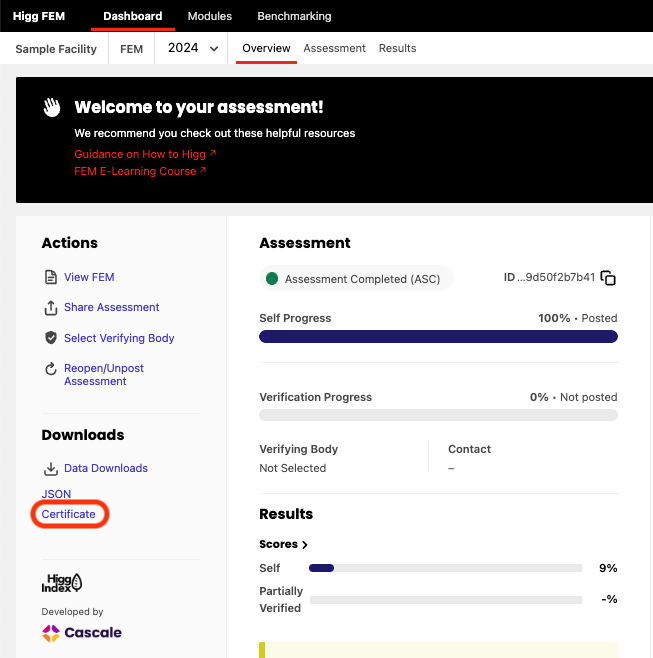
Task: Copy the assessment ID with copy icon
Action: click(x=608, y=278)
